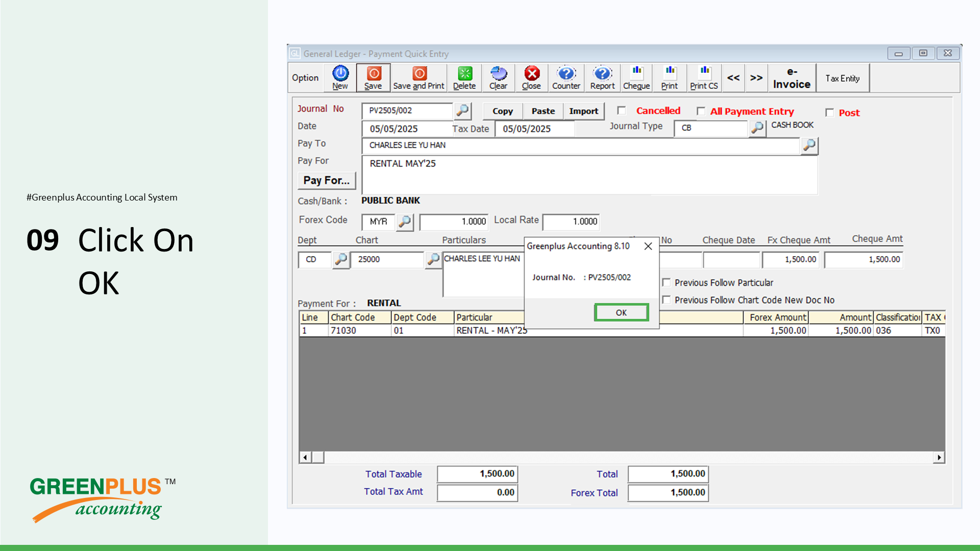Image resolution: width=980 pixels, height=551 pixels.
Task: Open the Counter help icon
Action: pos(566,78)
